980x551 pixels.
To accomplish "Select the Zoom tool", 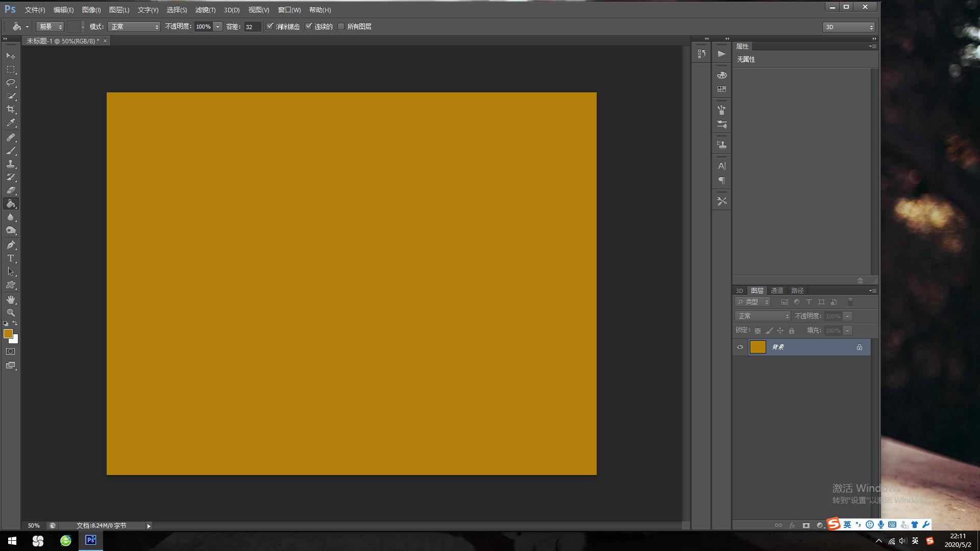I will [x=11, y=313].
